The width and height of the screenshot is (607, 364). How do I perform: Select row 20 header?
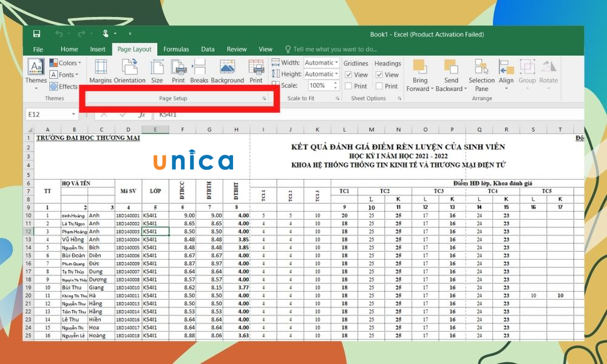(29, 295)
